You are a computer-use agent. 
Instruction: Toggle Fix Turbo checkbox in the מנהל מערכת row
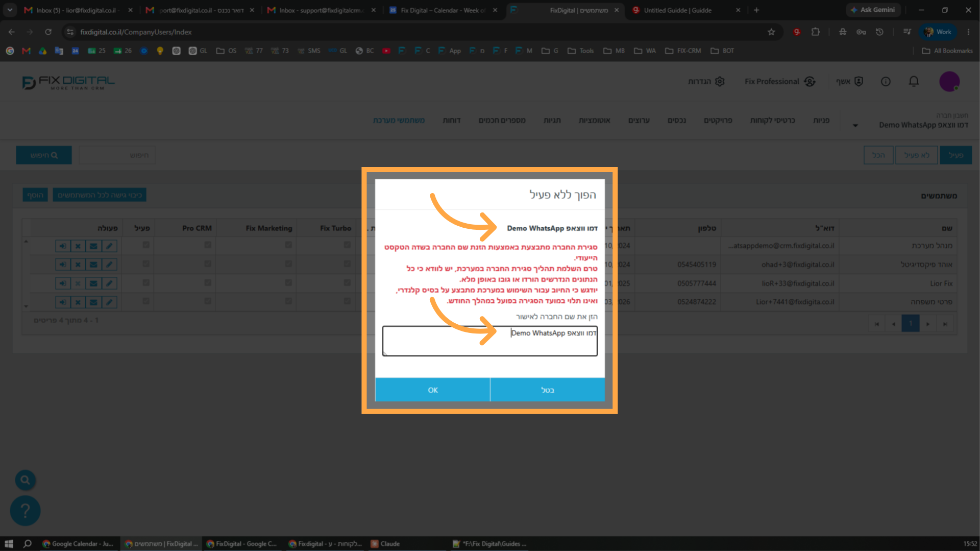point(347,245)
